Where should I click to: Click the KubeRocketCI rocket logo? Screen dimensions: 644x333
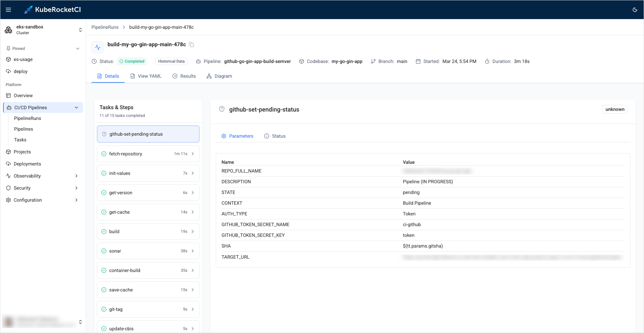coord(28,10)
